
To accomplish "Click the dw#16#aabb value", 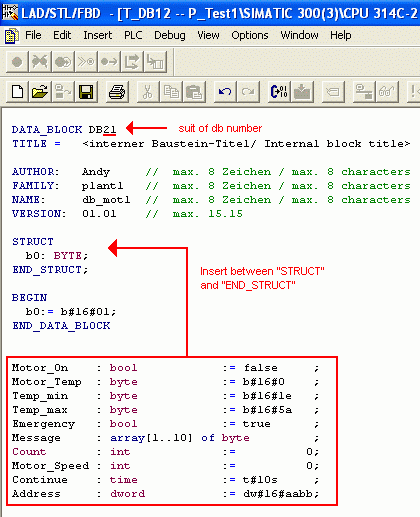I will tap(278, 494).
